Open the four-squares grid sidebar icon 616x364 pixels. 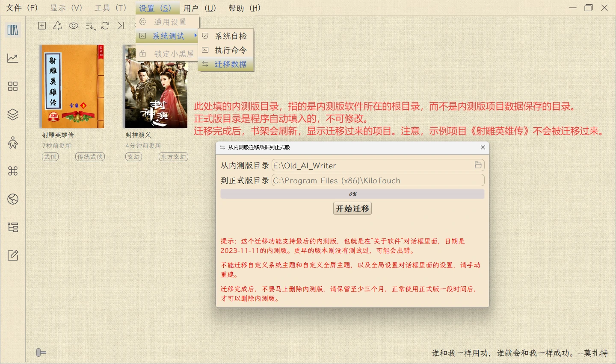click(13, 86)
